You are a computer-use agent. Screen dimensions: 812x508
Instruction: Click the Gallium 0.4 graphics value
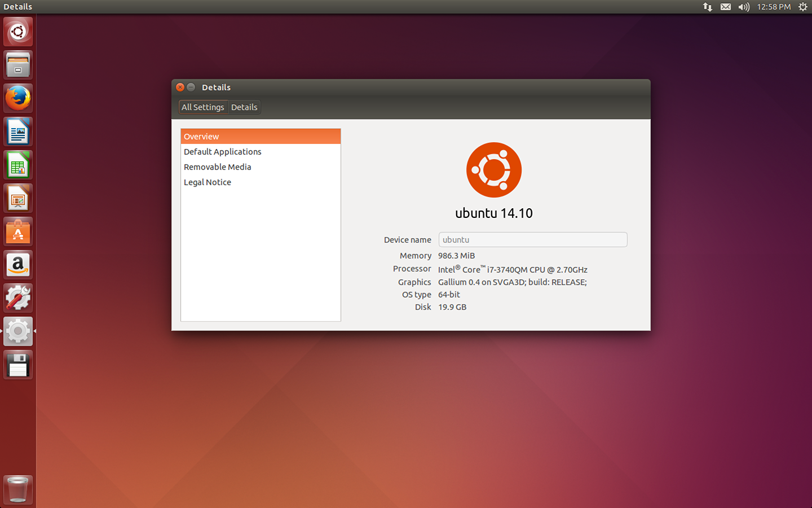pyautogui.click(x=513, y=282)
